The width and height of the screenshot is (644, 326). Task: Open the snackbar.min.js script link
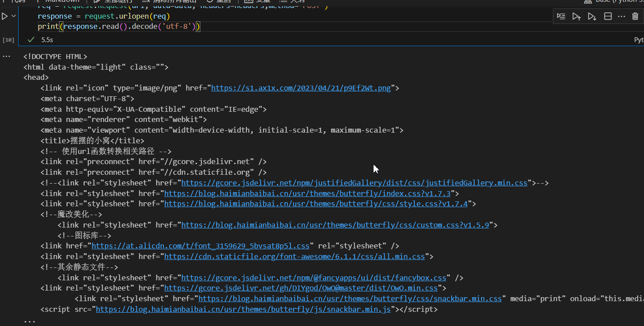pos(243,309)
